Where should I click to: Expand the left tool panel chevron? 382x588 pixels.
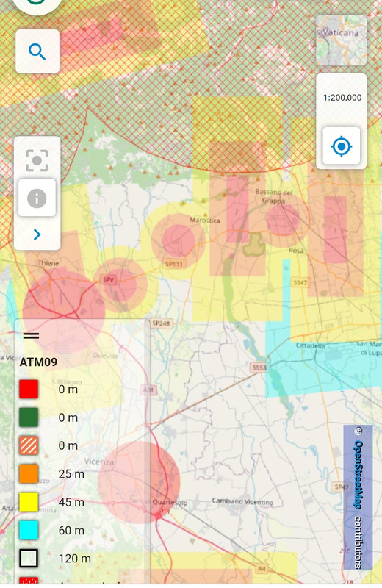tap(37, 234)
